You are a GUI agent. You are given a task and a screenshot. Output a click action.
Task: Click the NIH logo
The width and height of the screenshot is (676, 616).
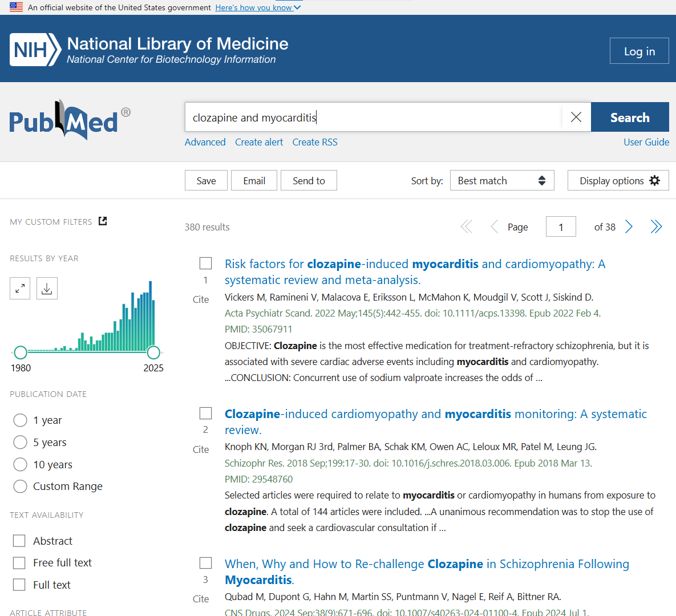pos(35,50)
